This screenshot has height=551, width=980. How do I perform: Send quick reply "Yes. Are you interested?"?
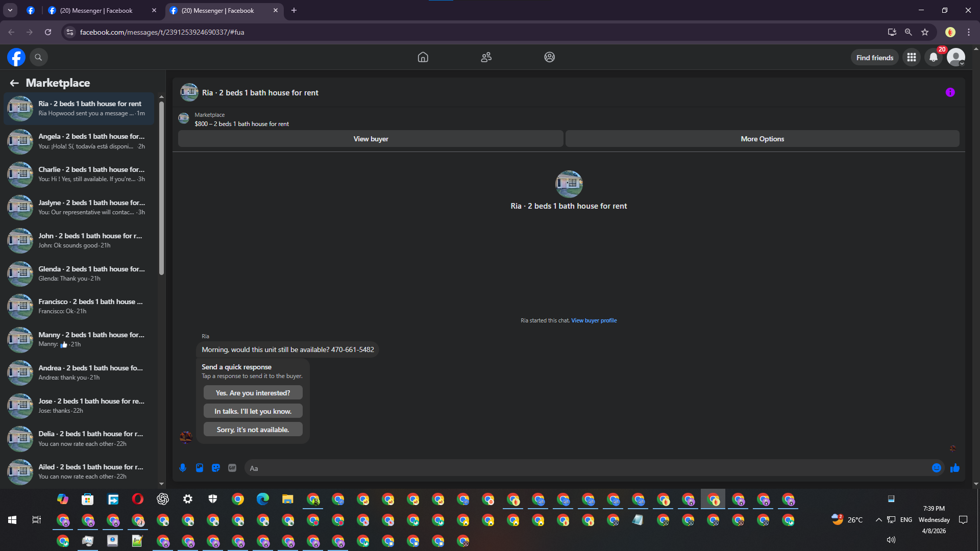253,393
